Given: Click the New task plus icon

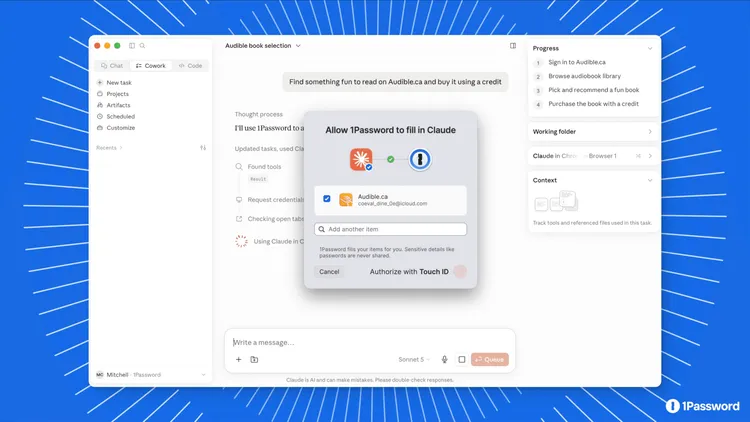Looking at the screenshot, I should click(99, 82).
